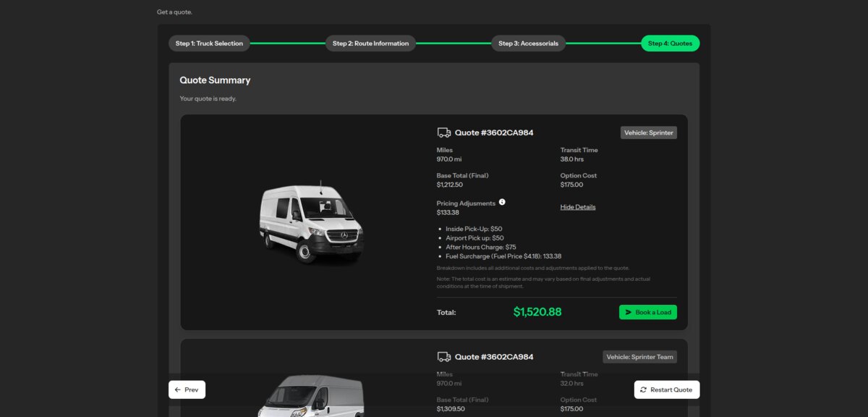Click the Vehicle: Sprinter Team badge

click(x=640, y=357)
